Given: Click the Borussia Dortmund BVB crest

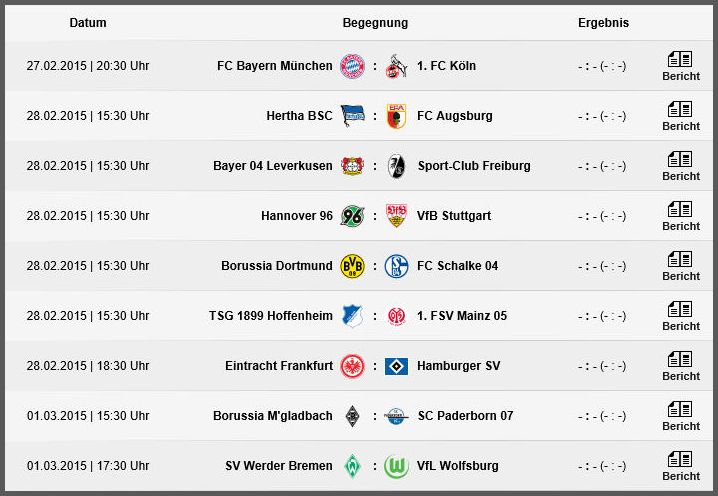Looking at the screenshot, I should [352, 266].
